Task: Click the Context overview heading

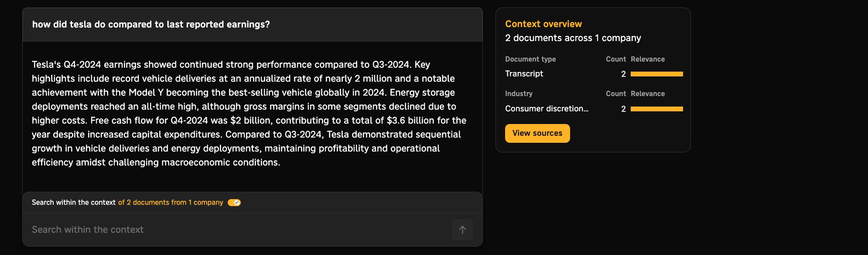Action: coord(543,24)
